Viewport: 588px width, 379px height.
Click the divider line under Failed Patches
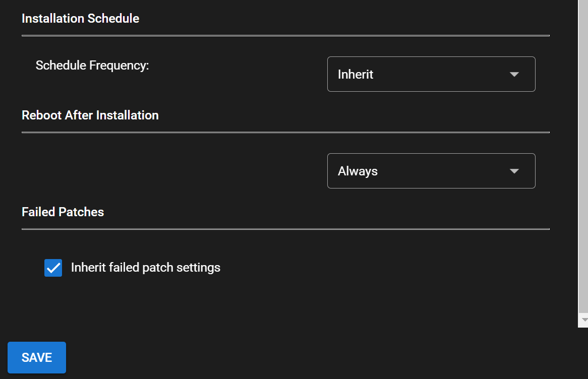(x=285, y=229)
